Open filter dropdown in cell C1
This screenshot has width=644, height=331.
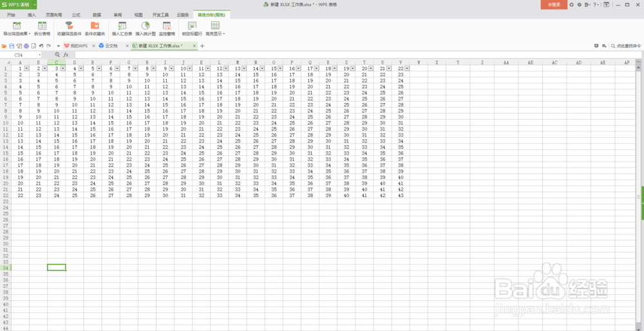coord(62,68)
